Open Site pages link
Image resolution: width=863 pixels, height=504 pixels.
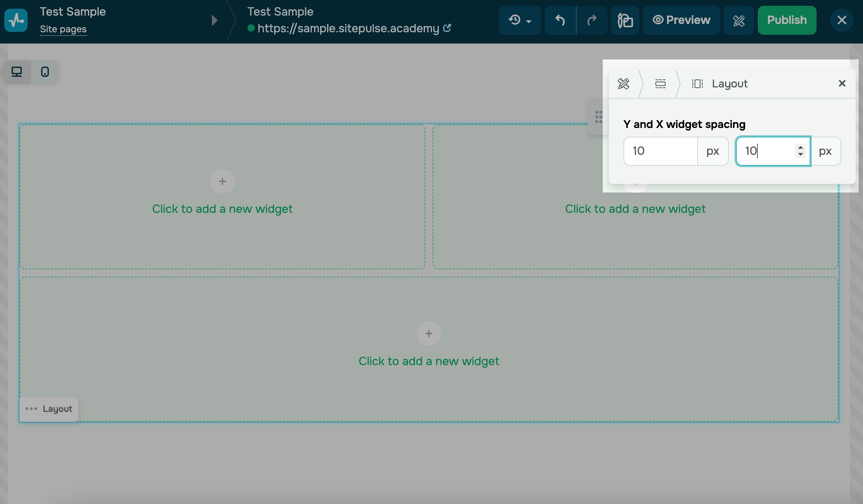(x=63, y=29)
